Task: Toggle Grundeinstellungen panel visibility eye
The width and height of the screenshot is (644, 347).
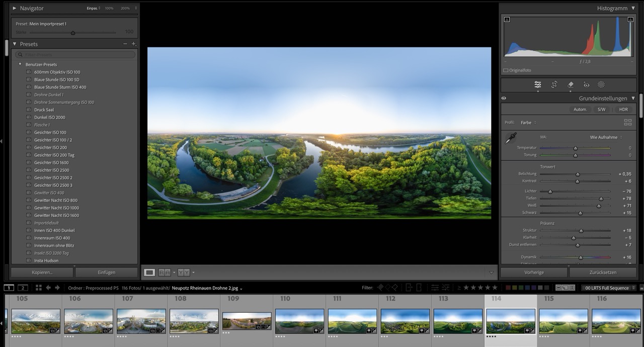Action: [504, 99]
